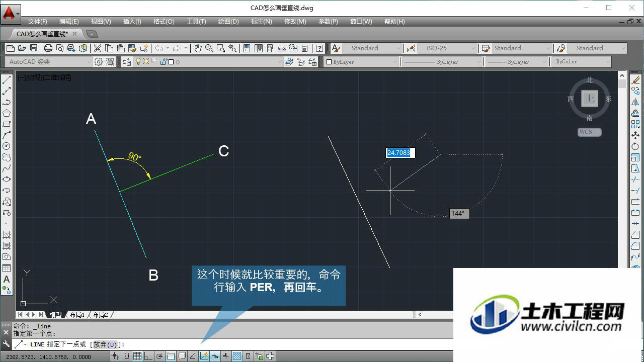Click the Mirror tool icon
The height and width of the screenshot is (362, 644).
[x=635, y=103]
